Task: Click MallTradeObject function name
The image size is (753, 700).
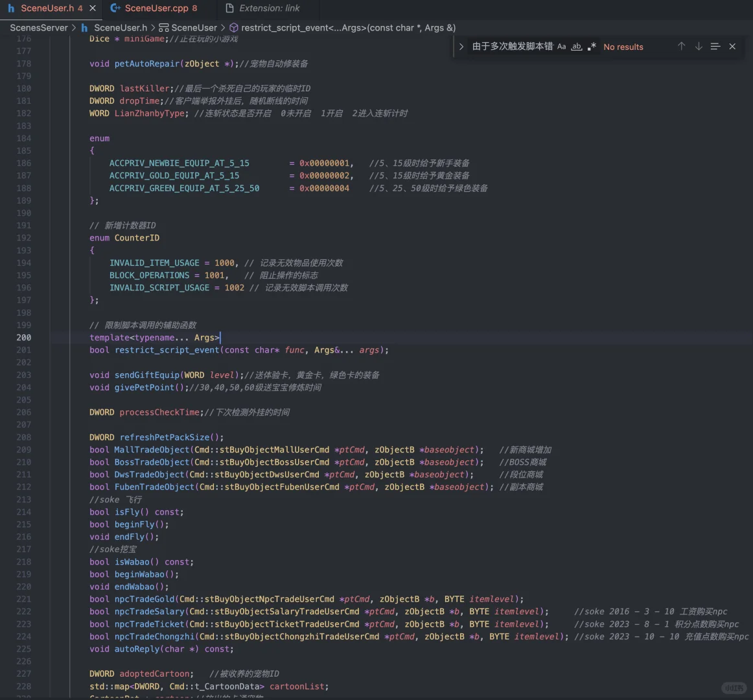Action: [x=152, y=450]
